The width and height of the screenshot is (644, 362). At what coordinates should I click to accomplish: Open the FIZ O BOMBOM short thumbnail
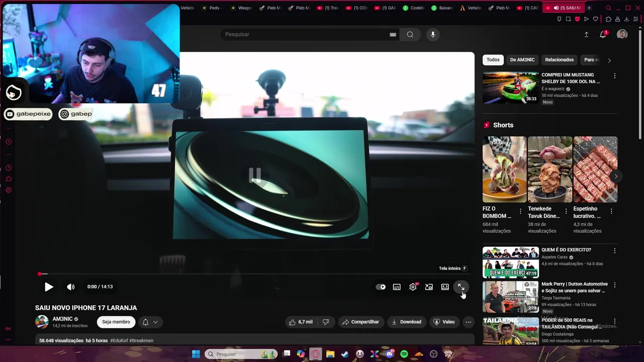click(505, 169)
